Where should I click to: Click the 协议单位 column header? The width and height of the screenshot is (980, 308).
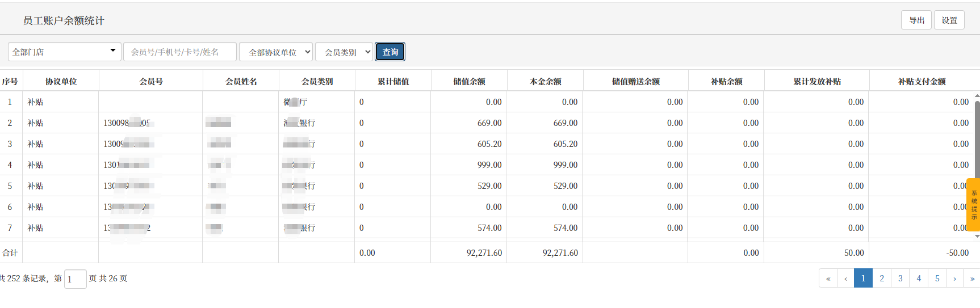tap(61, 81)
